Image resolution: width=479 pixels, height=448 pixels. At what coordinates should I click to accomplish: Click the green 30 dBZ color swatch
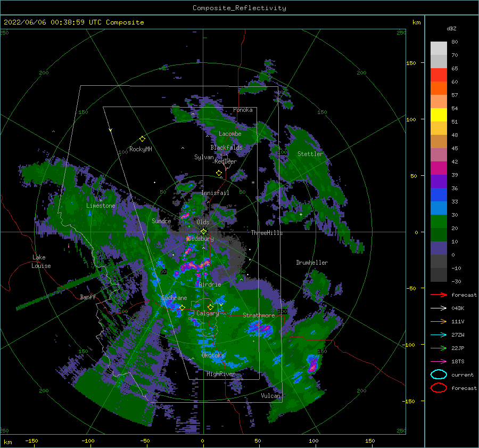(439, 221)
